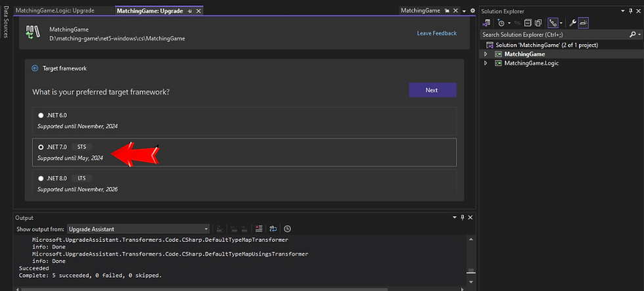The height and width of the screenshot is (291, 644).
Task: Click the MatchingGame C# project icon
Action: (x=498, y=54)
